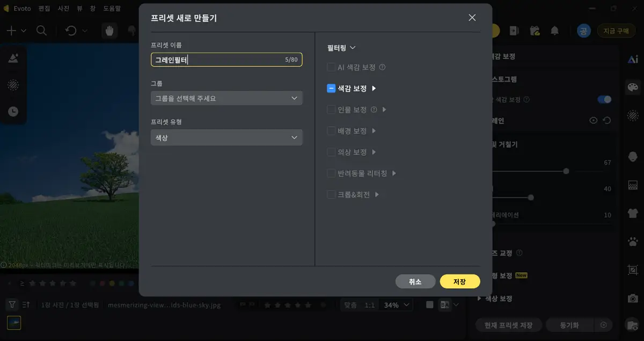Open the clothing t-shirt icon in right sidebar
644x341 pixels.
coord(633,213)
